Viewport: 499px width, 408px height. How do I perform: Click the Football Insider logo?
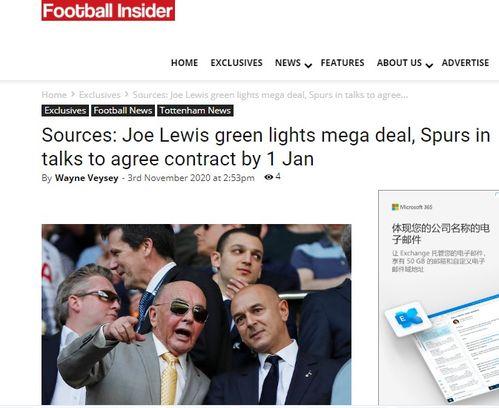click(x=108, y=10)
